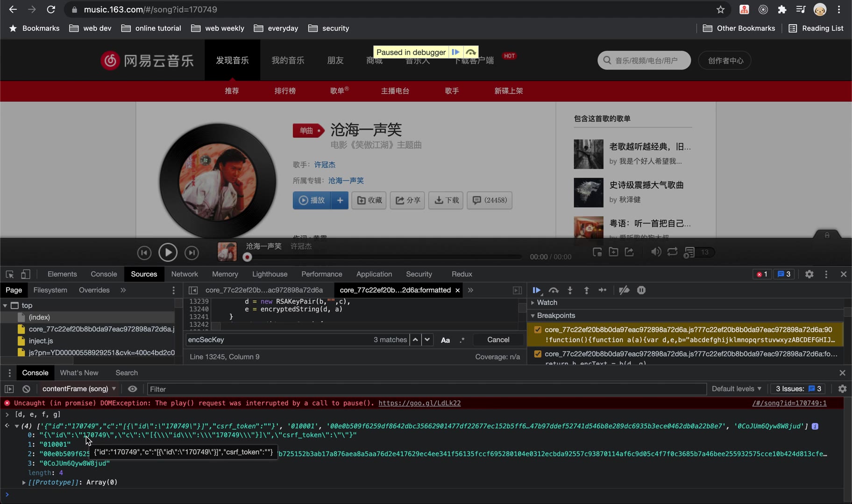Viewport: 852px width, 504px height.
Task: Clear the console output
Action: click(x=26, y=389)
